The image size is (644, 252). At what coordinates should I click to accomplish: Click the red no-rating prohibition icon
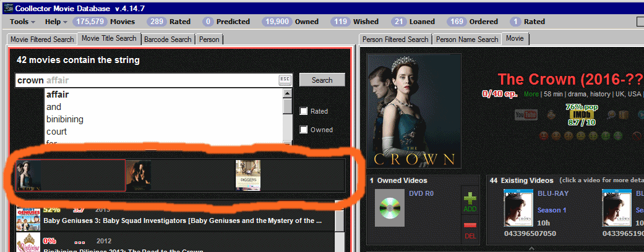point(636,136)
